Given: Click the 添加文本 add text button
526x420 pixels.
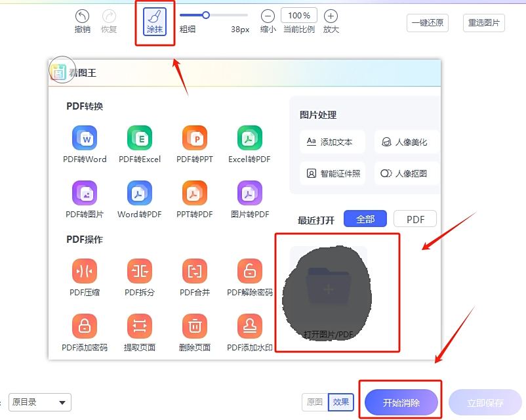Looking at the screenshot, I should tap(333, 142).
